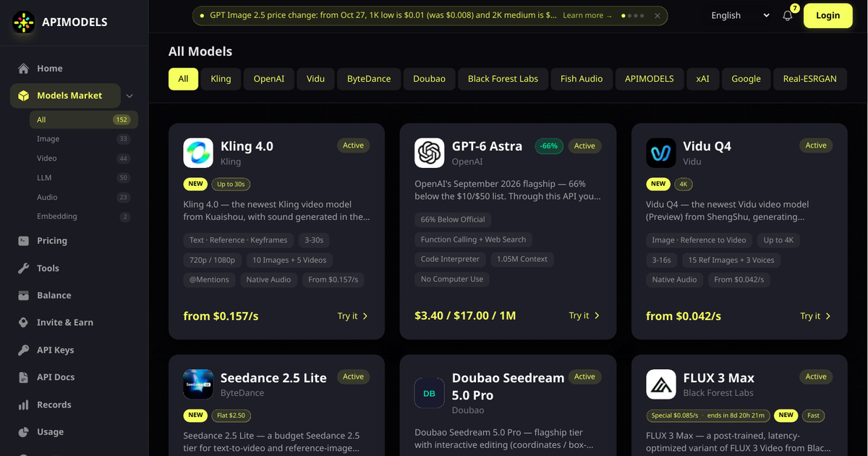Click the "Up to 30s" tag
This screenshot has height=456, width=868.
[231, 184]
